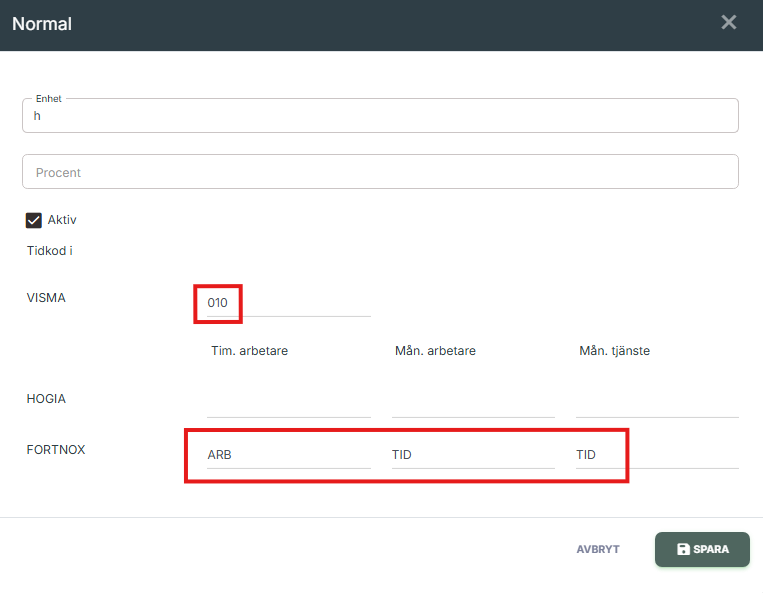This screenshot has height=593, width=763.
Task: Click the Normal dialog title
Action: [x=42, y=24]
